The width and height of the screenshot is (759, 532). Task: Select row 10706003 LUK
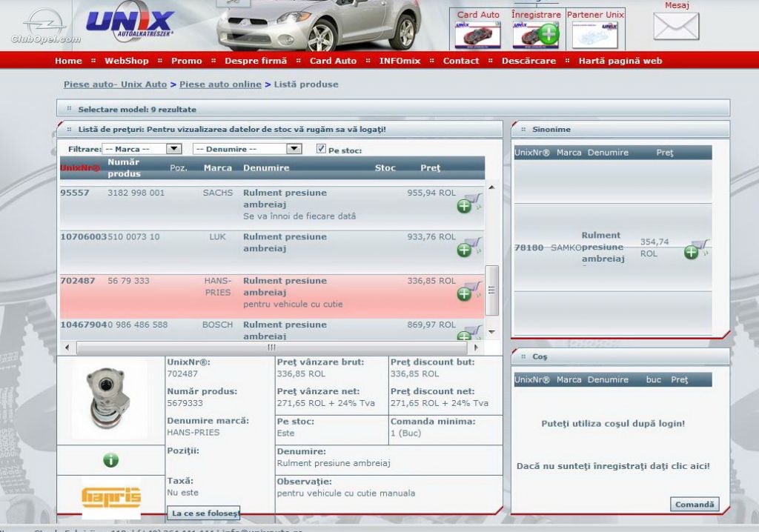[x=271, y=252]
